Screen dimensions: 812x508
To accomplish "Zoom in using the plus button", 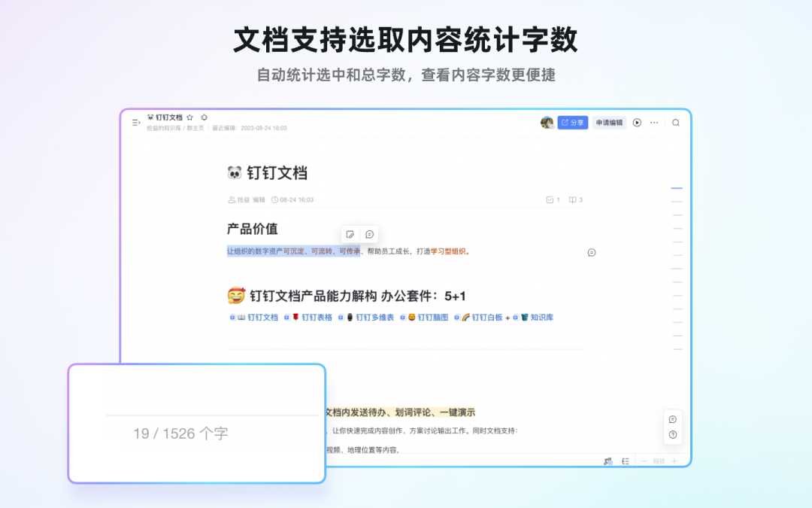I will (x=674, y=461).
